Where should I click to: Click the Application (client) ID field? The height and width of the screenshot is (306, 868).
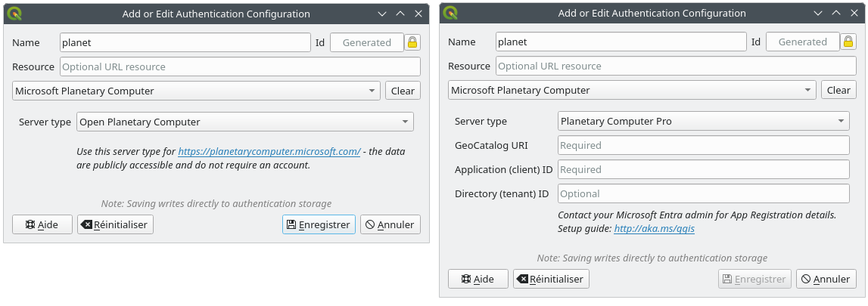point(704,169)
